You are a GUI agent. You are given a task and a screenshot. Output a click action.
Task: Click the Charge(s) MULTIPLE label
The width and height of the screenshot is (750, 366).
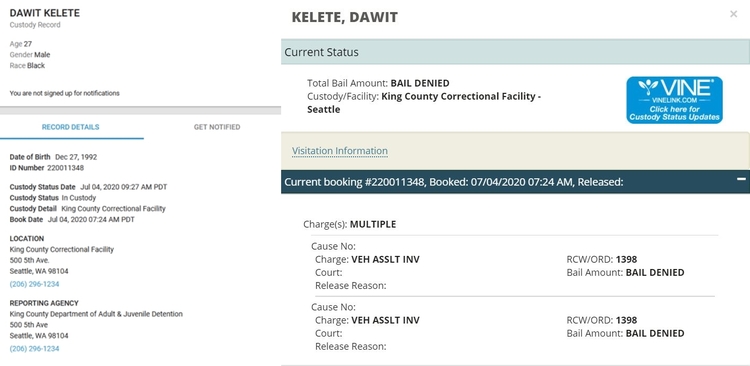(350, 224)
